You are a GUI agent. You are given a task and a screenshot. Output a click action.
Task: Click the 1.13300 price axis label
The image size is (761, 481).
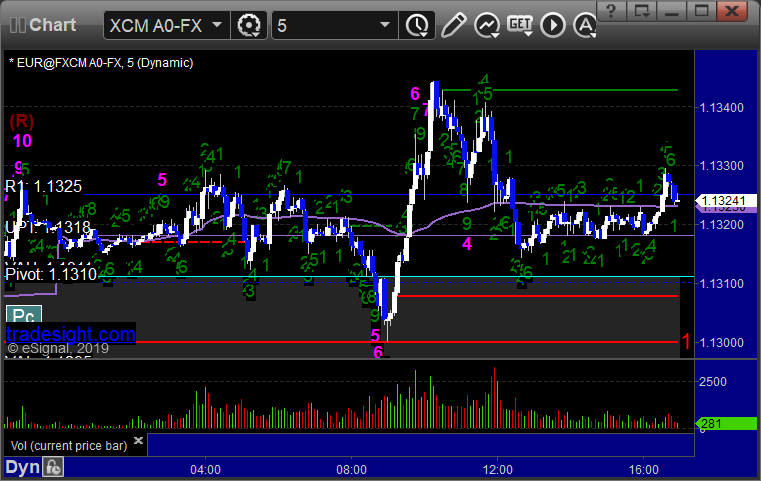(722, 166)
